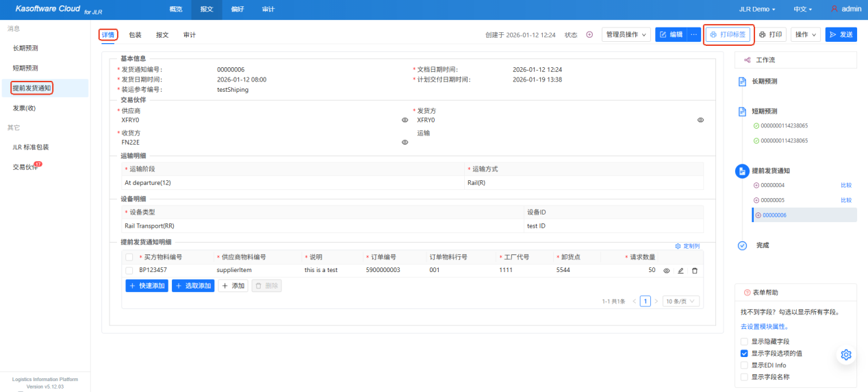The width and height of the screenshot is (868, 392).
Task: Open 发票(收) in the left sidebar
Action: pyautogui.click(x=24, y=108)
